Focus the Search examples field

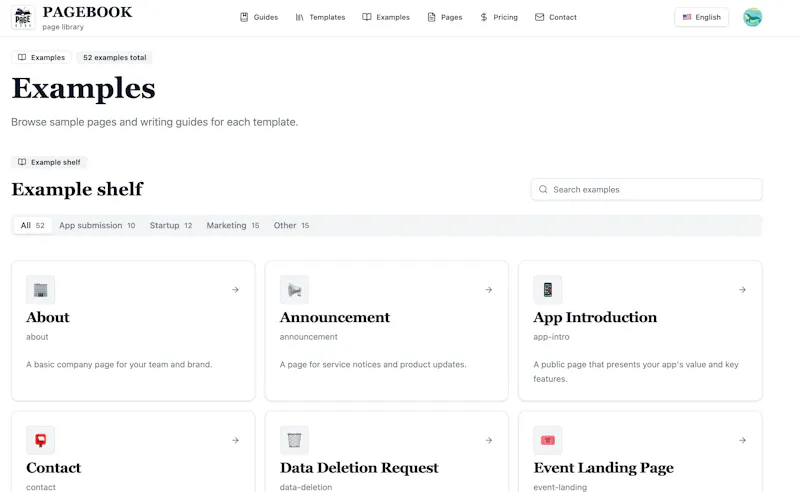click(x=647, y=189)
